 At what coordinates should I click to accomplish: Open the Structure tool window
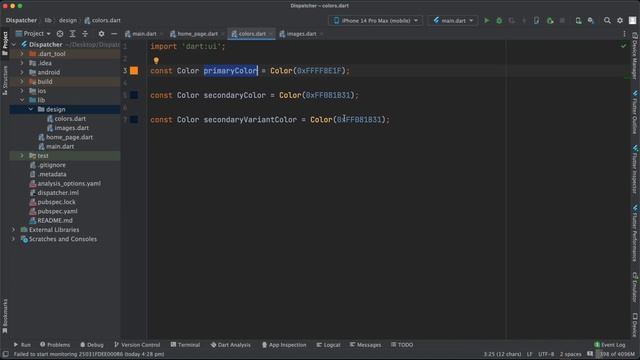coord(5,80)
